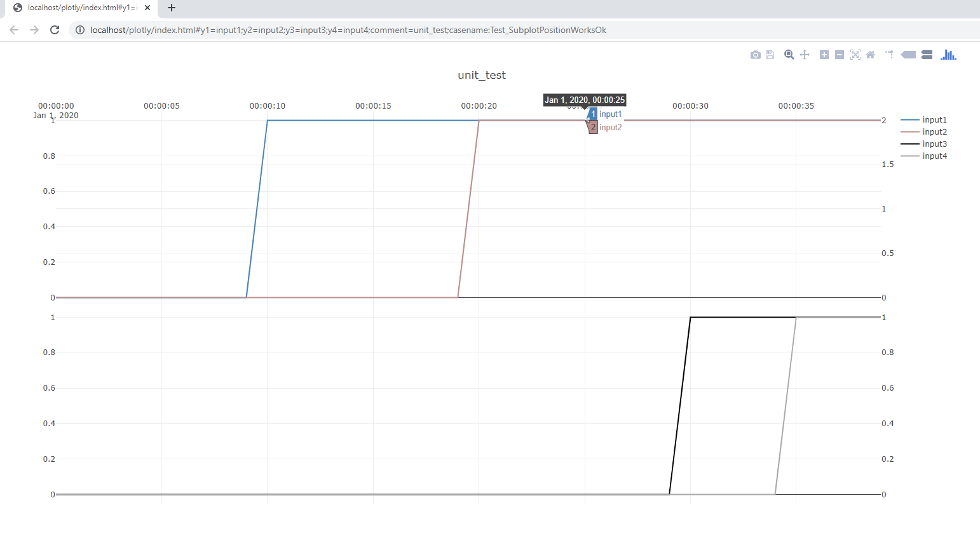The height and width of the screenshot is (538, 980).
Task: Click the Autoscale icon
Action: [856, 55]
